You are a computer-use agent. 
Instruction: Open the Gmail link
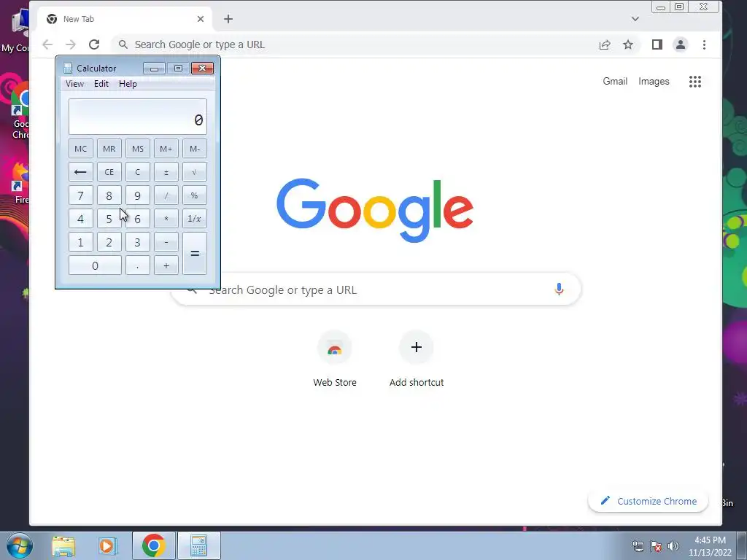click(615, 82)
